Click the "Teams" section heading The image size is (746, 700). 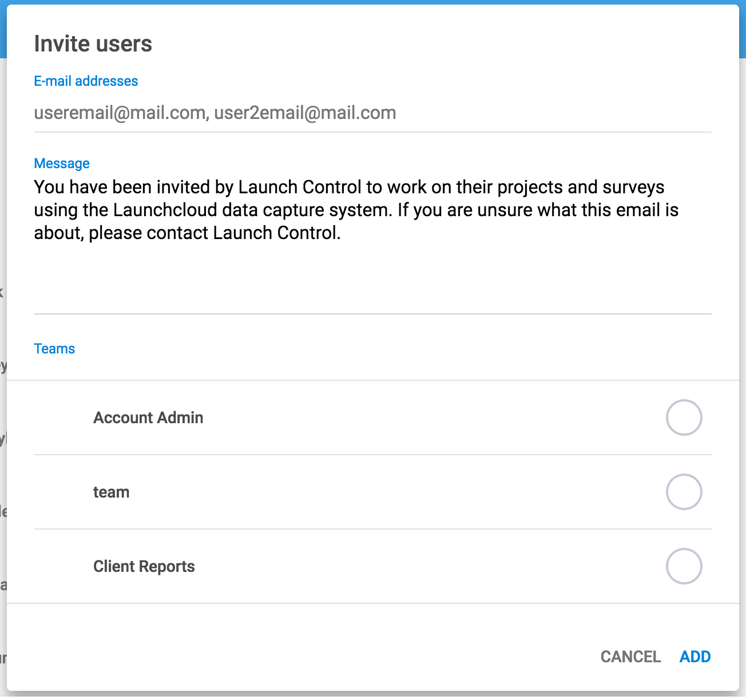click(54, 349)
